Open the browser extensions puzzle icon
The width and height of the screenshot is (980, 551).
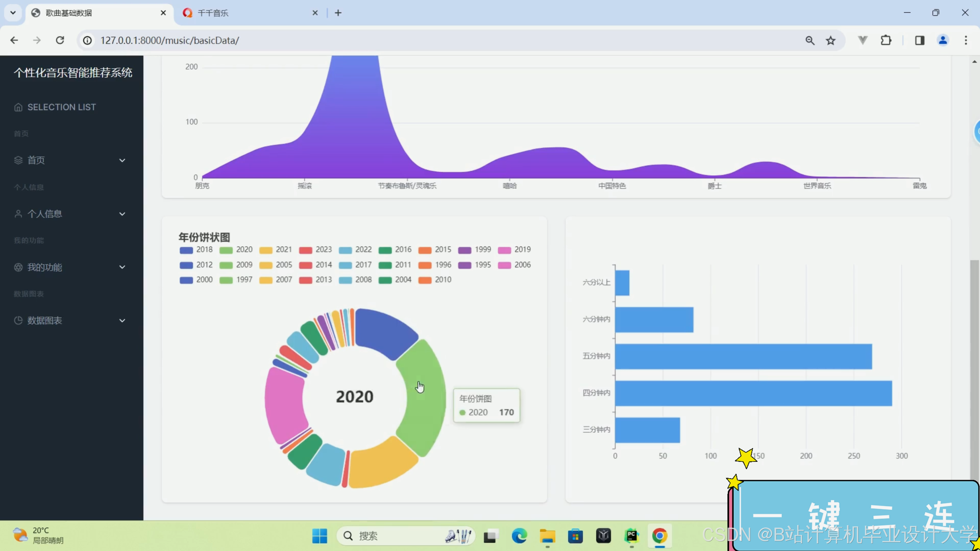click(x=886, y=40)
